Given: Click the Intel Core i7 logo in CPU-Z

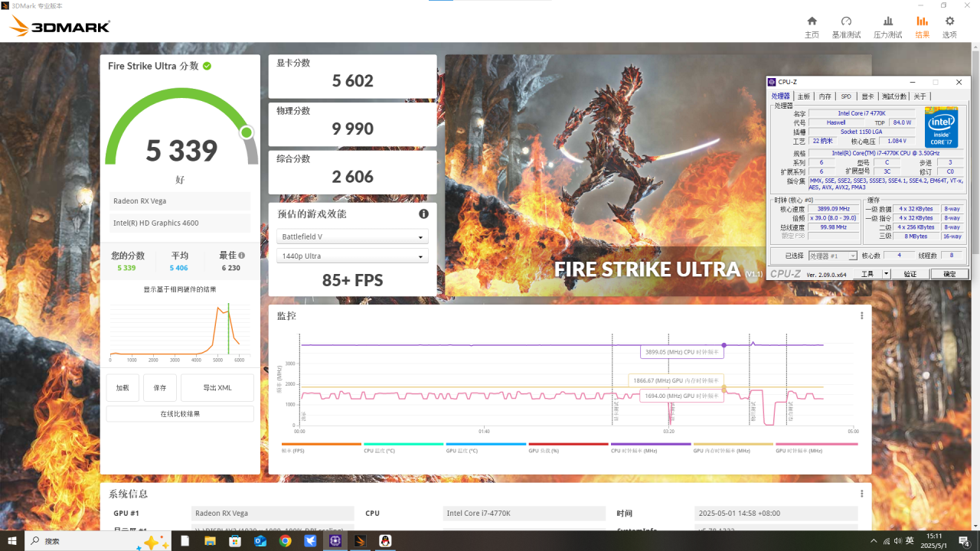Looking at the screenshot, I should point(941,127).
